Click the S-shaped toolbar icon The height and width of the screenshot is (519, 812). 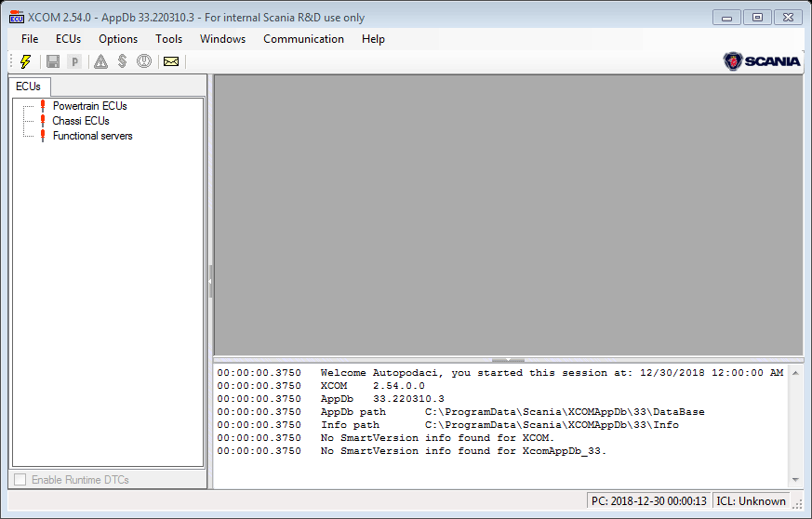coord(122,61)
